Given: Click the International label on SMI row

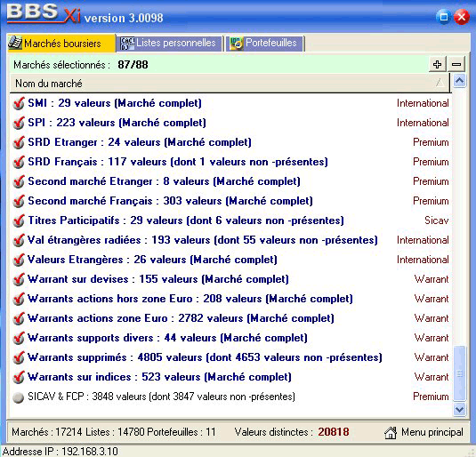Looking at the screenshot, I should [x=423, y=103].
